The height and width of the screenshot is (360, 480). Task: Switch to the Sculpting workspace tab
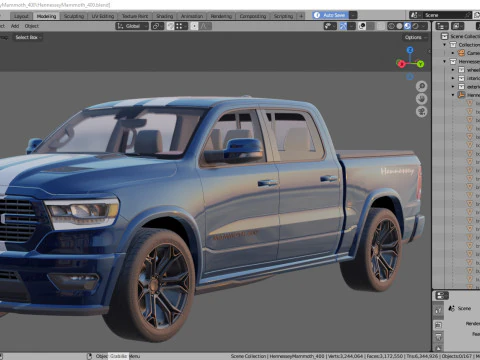pyautogui.click(x=74, y=16)
